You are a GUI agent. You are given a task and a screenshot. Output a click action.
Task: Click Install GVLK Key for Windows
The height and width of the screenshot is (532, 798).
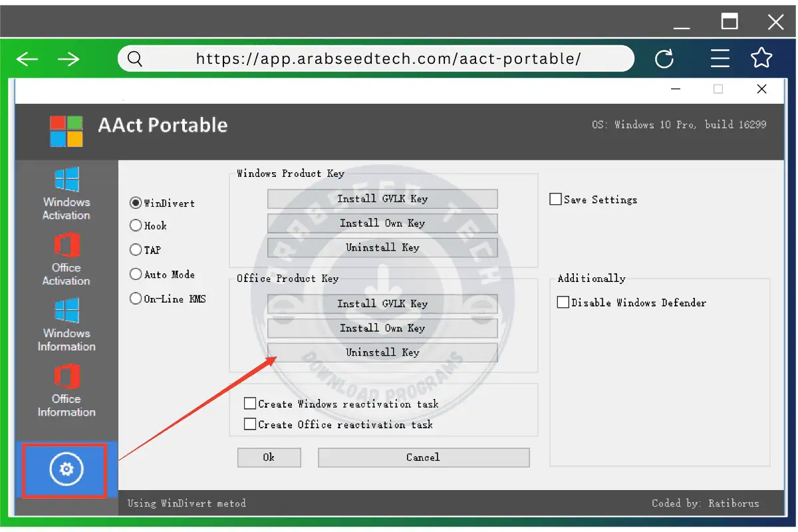click(382, 198)
